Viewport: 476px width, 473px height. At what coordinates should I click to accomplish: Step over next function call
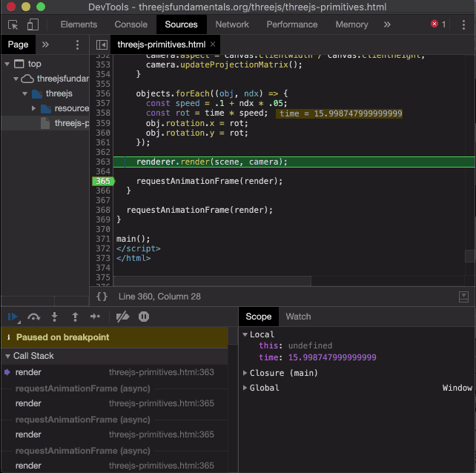click(x=34, y=317)
